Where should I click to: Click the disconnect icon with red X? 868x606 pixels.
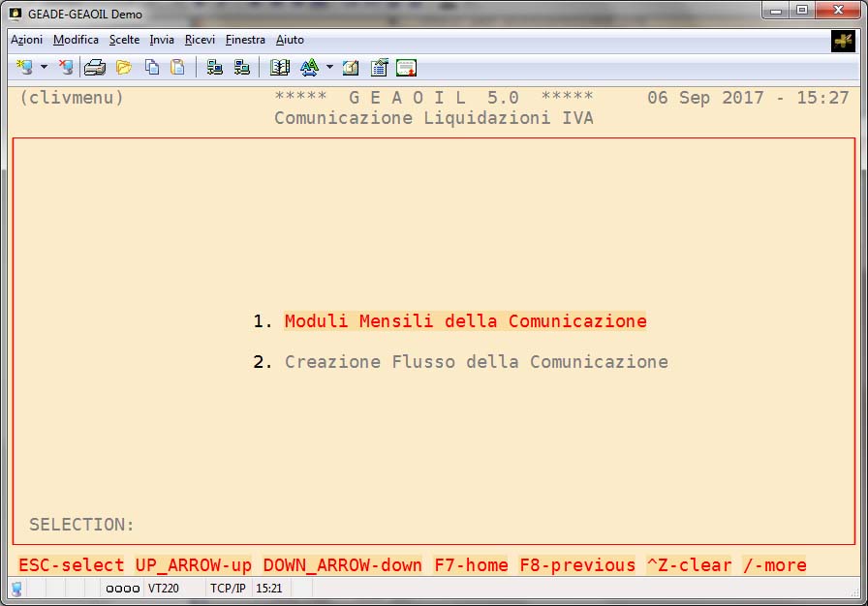(x=66, y=68)
